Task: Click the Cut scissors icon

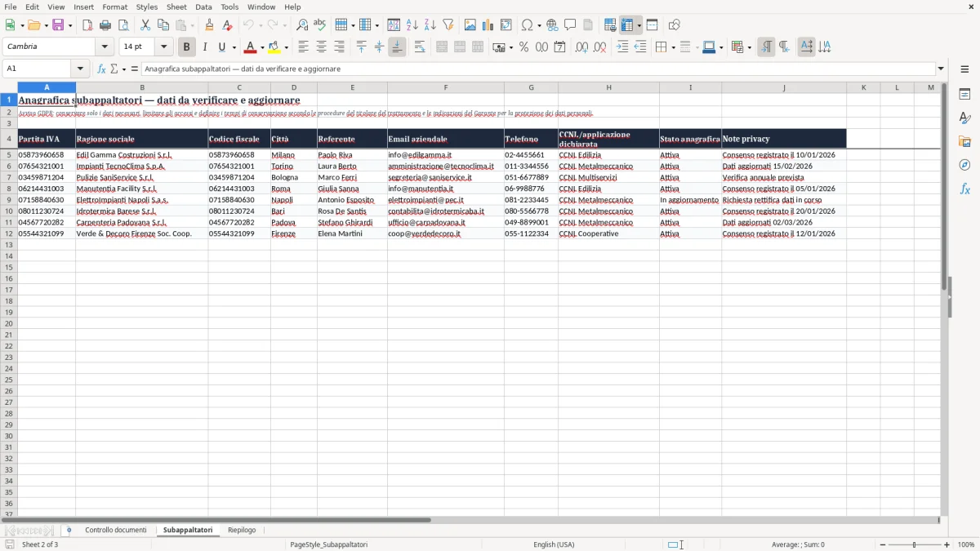Action: pos(145,25)
